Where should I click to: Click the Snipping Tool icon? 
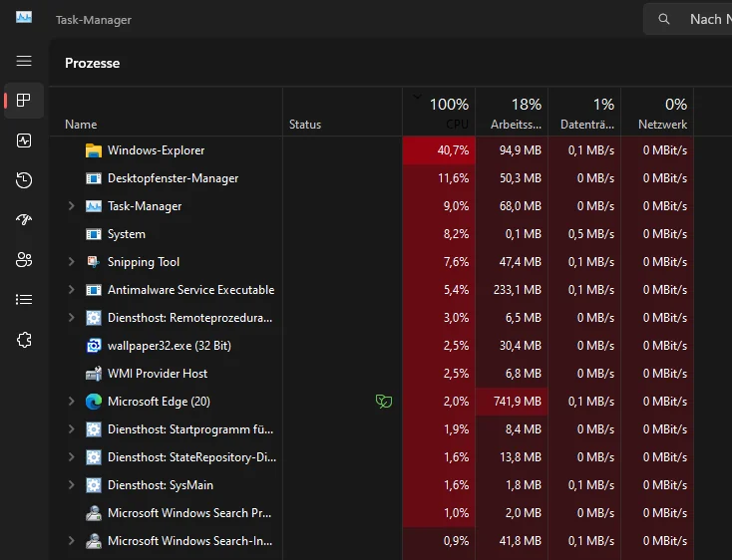[94, 262]
